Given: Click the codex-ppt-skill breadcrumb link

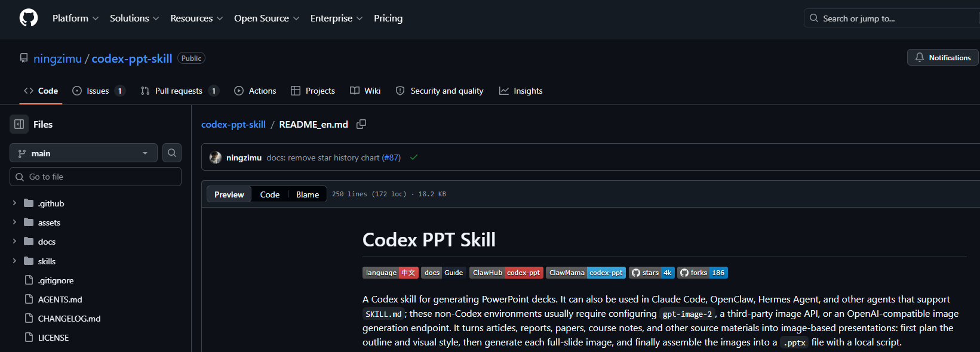Looking at the screenshot, I should pyautogui.click(x=234, y=124).
